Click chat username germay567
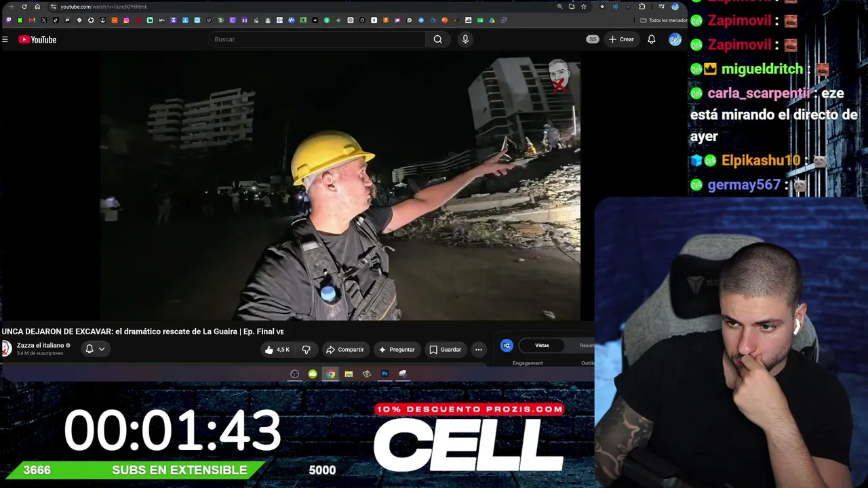 (744, 185)
